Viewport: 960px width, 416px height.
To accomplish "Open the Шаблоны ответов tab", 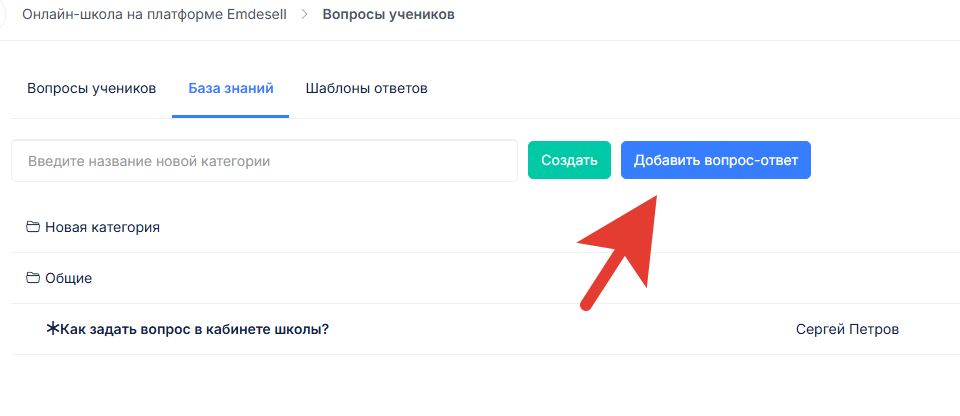I will point(367,88).
